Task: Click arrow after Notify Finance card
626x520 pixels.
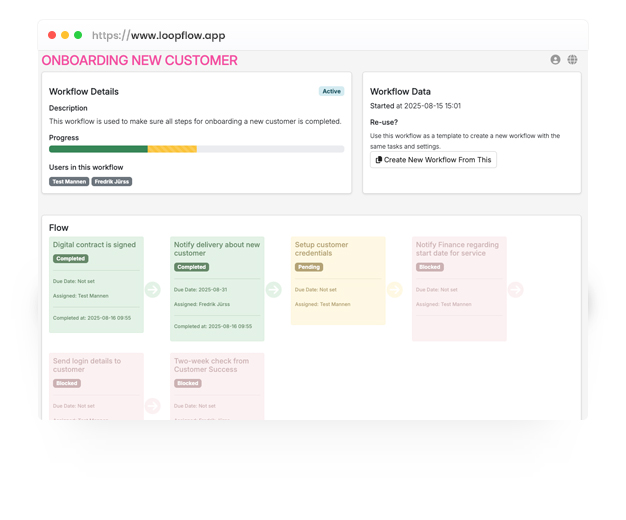Action: (x=516, y=290)
